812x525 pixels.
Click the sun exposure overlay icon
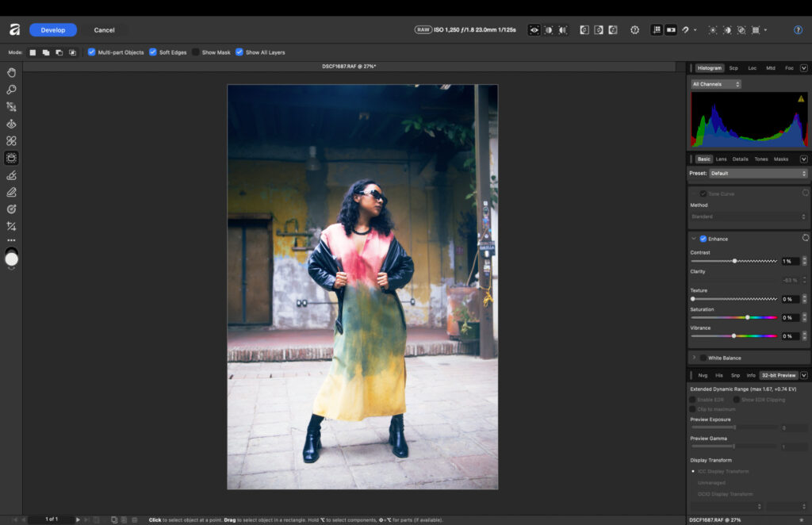(x=713, y=30)
